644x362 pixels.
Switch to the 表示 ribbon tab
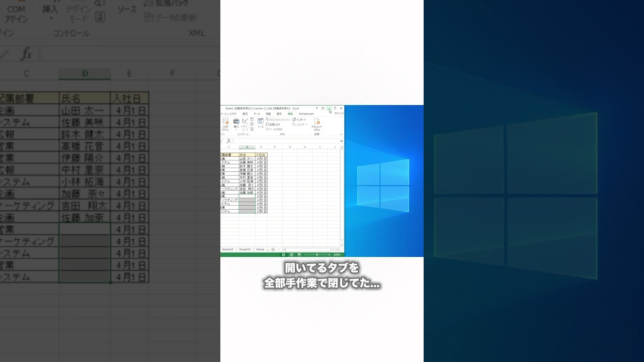tap(279, 114)
